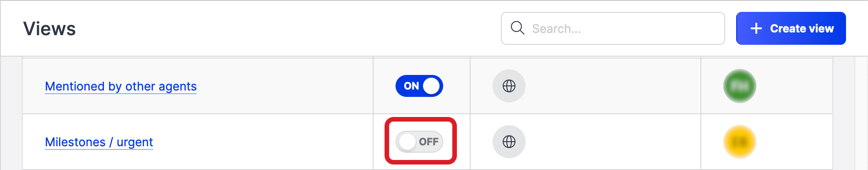Open the yellow owner avatar
The image size is (868, 170).
[x=739, y=142]
